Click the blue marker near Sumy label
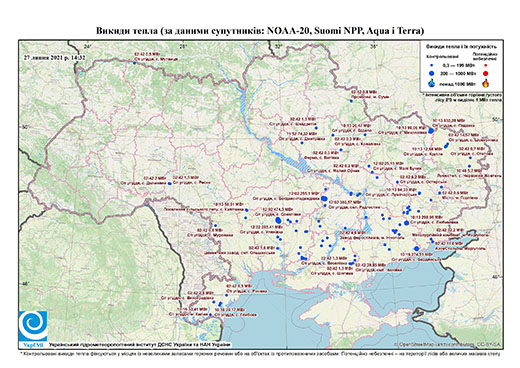 [x=351, y=101]
